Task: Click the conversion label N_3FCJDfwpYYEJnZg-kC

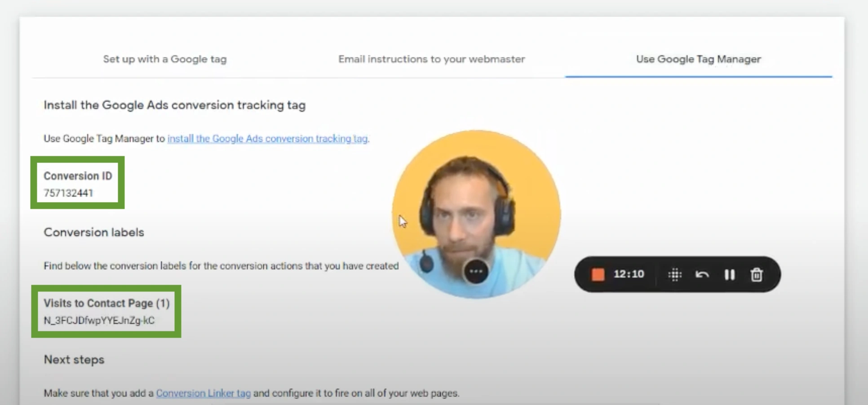Action: coord(99,320)
